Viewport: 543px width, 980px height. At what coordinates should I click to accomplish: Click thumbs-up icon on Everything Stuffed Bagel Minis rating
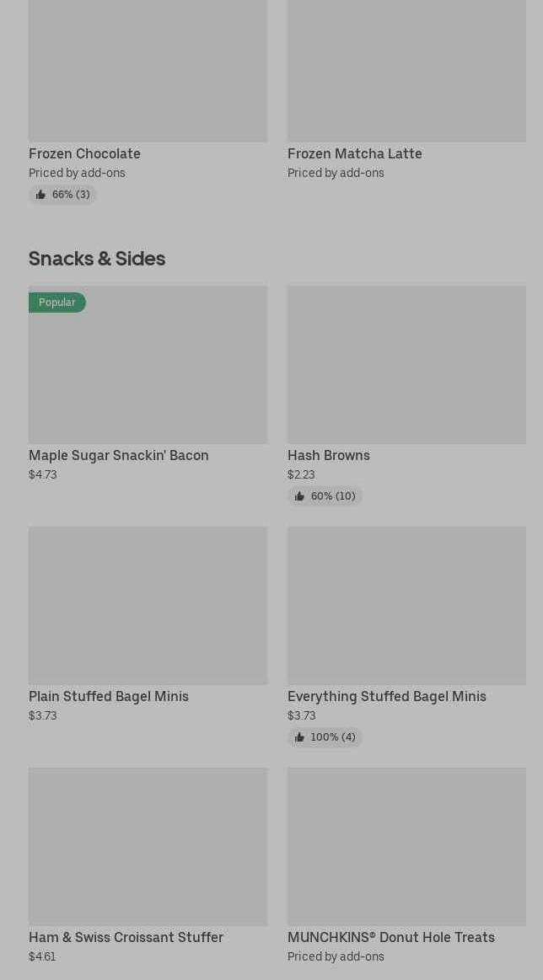299,737
